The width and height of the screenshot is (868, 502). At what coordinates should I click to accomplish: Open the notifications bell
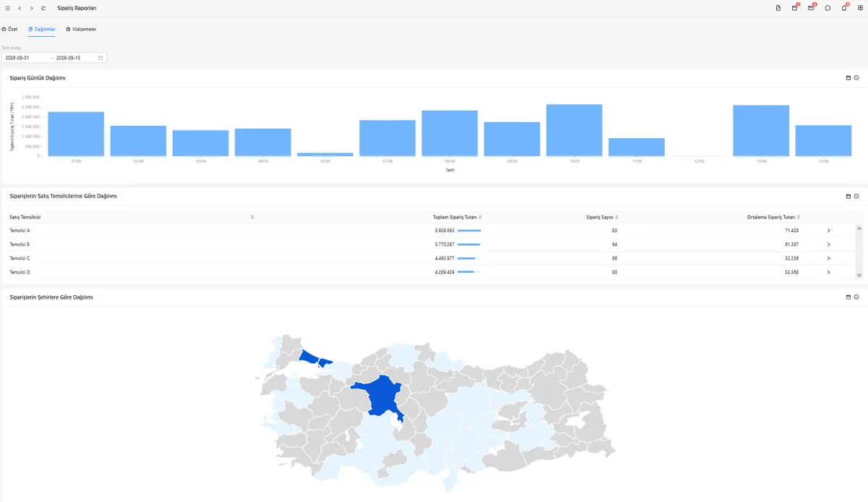tap(844, 8)
